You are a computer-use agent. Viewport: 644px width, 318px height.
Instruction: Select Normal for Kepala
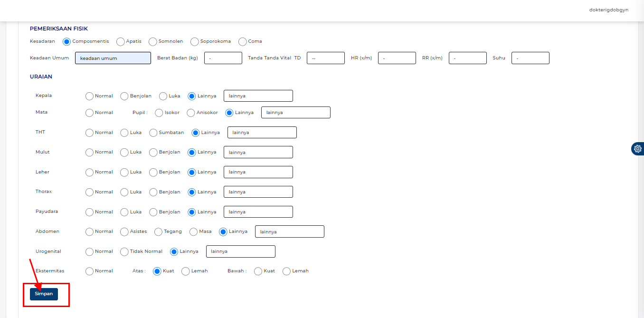tap(89, 96)
